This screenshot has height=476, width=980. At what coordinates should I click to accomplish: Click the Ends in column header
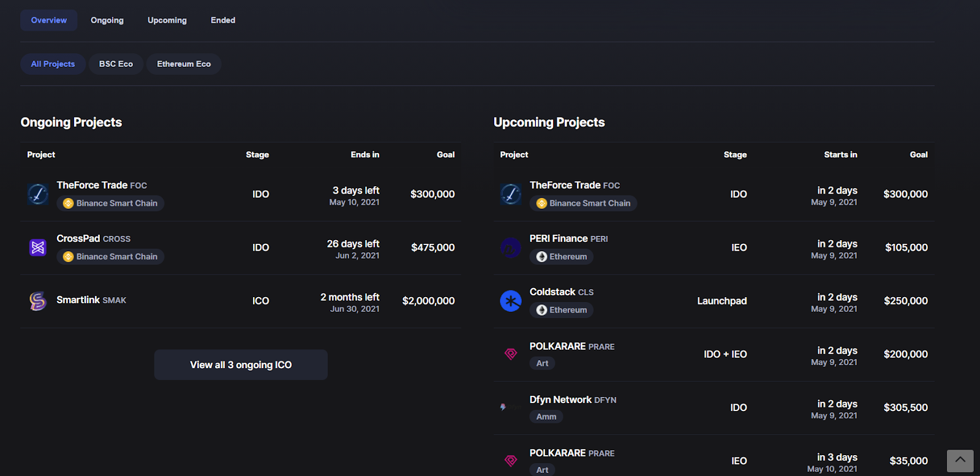tap(365, 154)
